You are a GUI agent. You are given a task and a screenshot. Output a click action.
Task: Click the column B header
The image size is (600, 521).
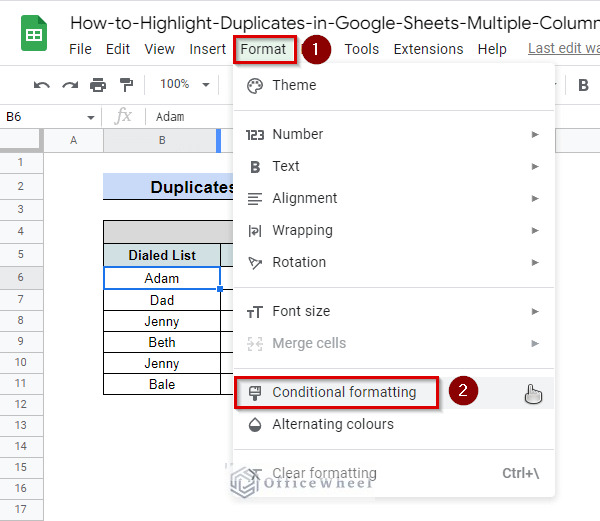click(x=161, y=141)
